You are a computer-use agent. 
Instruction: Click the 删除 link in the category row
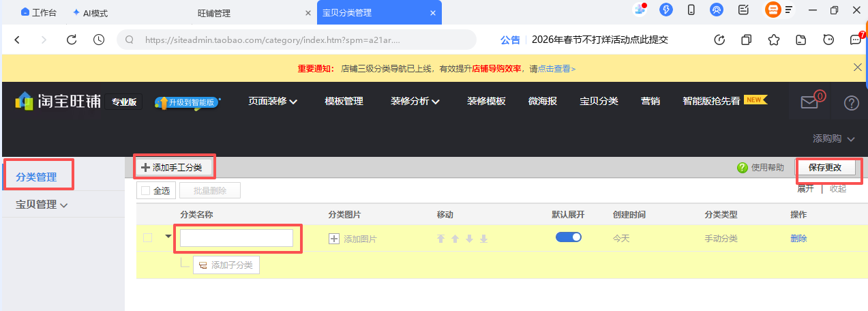tap(798, 239)
